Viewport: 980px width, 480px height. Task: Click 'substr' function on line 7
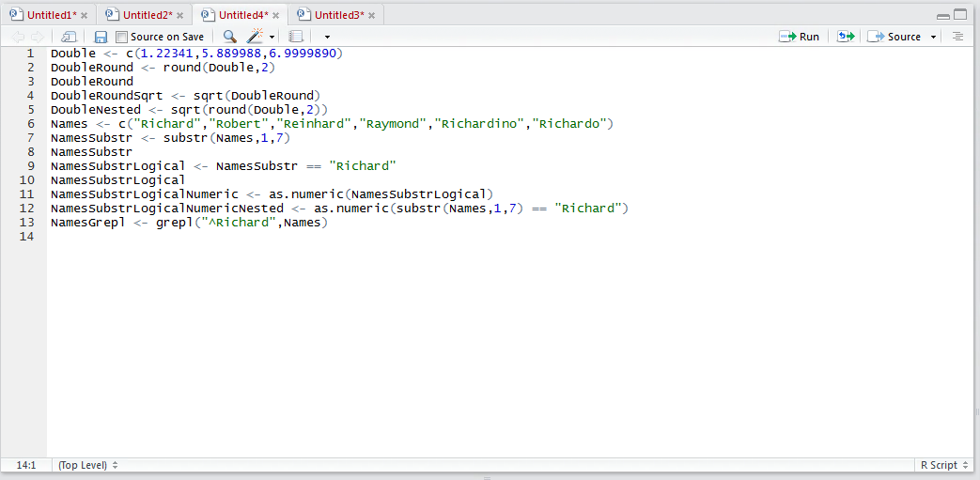point(186,138)
